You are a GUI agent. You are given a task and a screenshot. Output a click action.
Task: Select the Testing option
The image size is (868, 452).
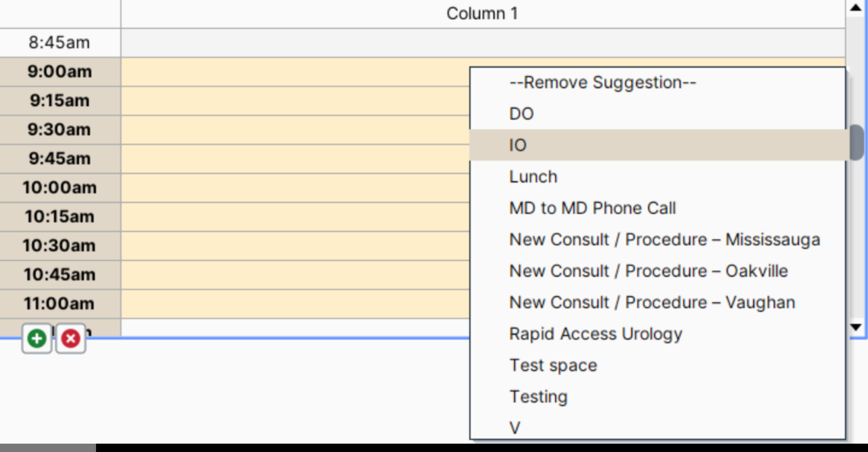pos(538,396)
